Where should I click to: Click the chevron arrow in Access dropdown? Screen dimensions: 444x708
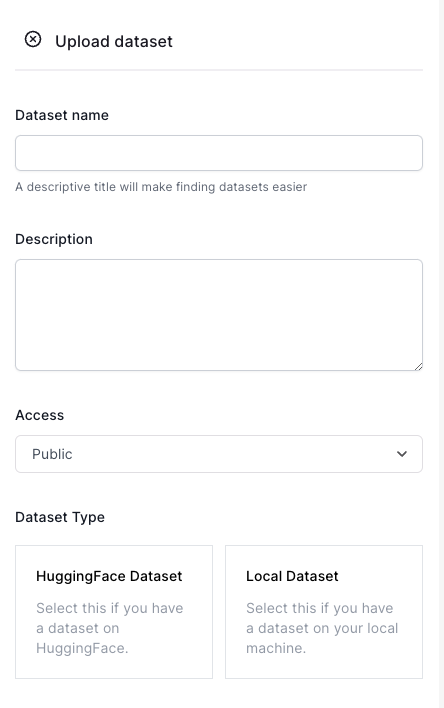coord(402,454)
